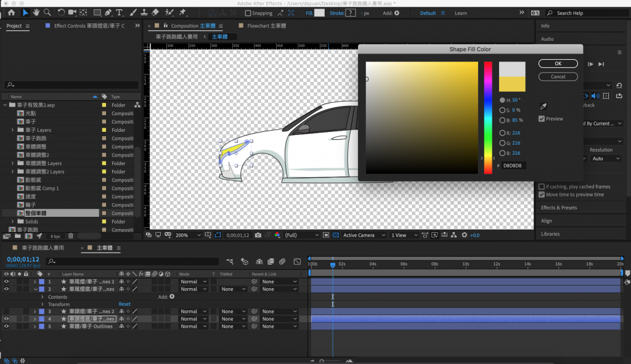Take a snapshot with the camera icon
The image size is (631, 364).
click(258, 235)
